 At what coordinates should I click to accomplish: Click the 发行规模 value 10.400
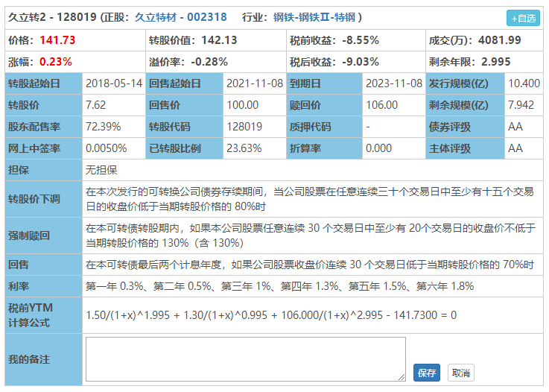click(x=524, y=83)
